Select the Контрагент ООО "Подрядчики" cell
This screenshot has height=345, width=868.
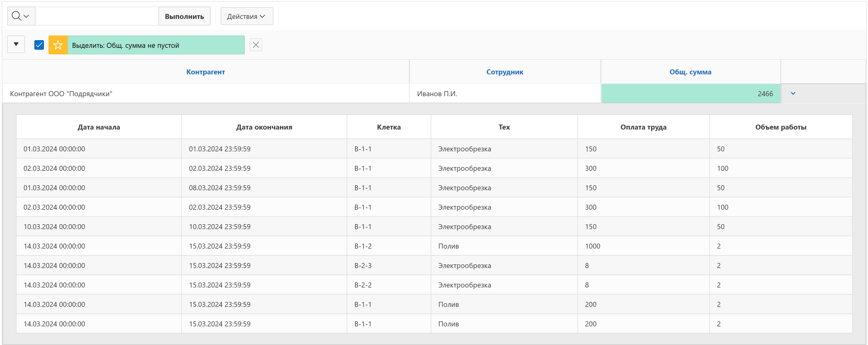(x=61, y=94)
